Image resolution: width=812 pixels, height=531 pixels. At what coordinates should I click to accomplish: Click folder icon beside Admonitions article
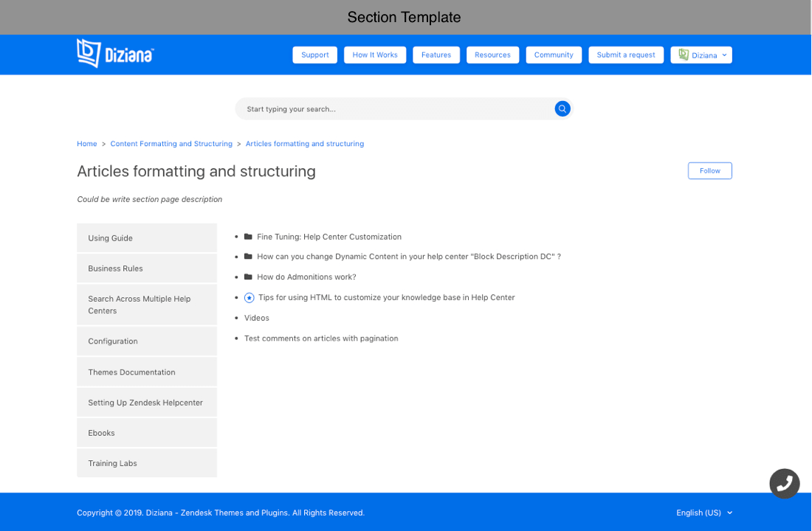pos(248,277)
